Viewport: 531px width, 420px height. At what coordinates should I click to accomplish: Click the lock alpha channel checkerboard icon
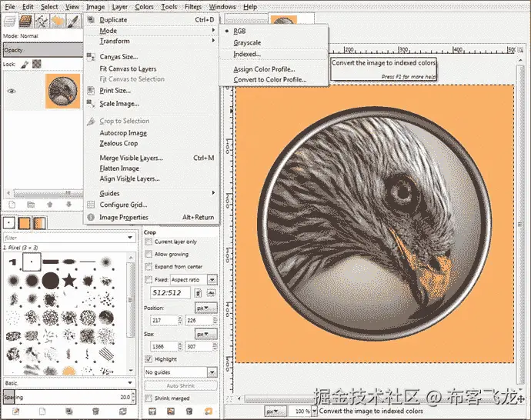37,65
